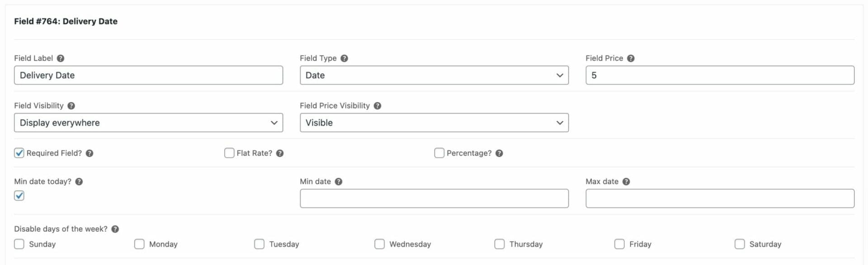Click help icon beside Field Type
Image resolution: width=868 pixels, height=265 pixels.
click(344, 58)
